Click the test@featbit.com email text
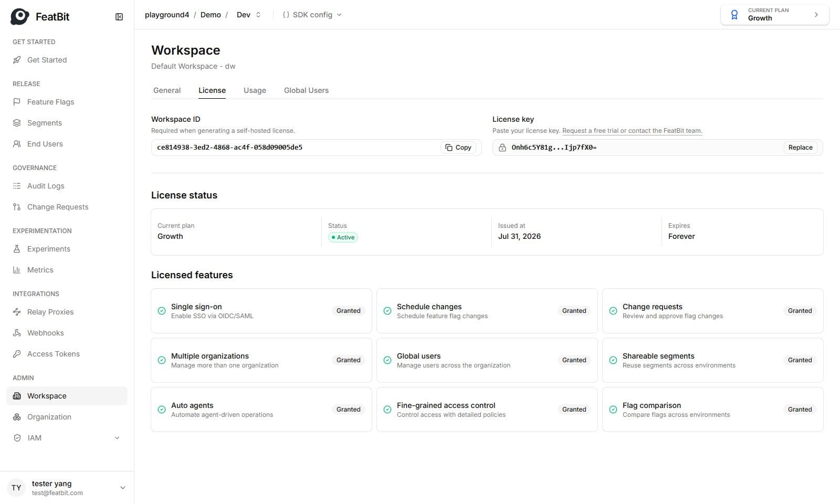The height and width of the screenshot is (504, 840). [57, 493]
